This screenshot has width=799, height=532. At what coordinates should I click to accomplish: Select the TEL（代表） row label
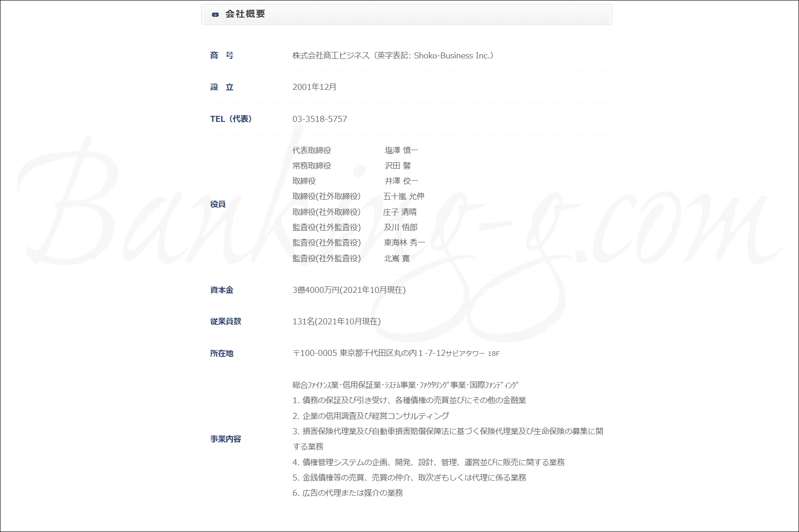231,119
